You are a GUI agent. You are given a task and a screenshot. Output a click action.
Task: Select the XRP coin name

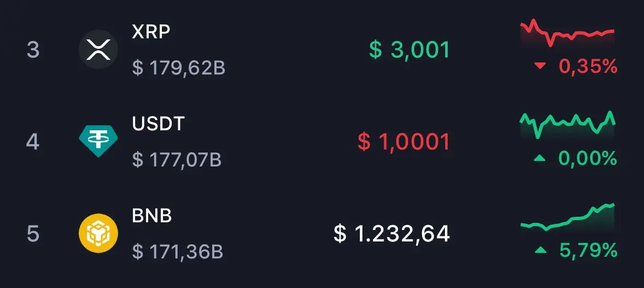tap(151, 32)
